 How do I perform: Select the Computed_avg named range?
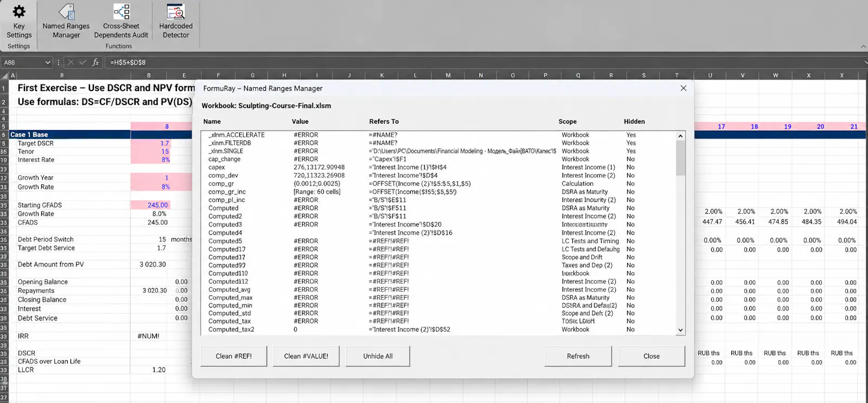click(x=438, y=290)
